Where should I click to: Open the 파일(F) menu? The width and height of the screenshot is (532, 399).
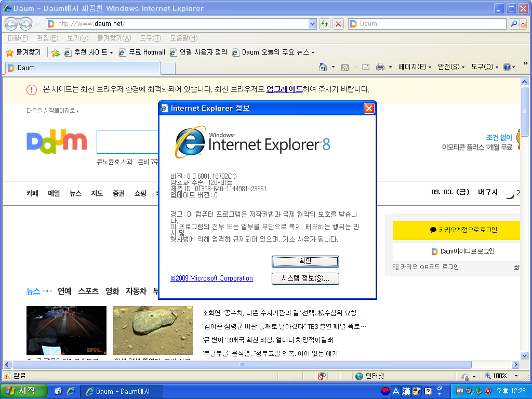[18, 38]
